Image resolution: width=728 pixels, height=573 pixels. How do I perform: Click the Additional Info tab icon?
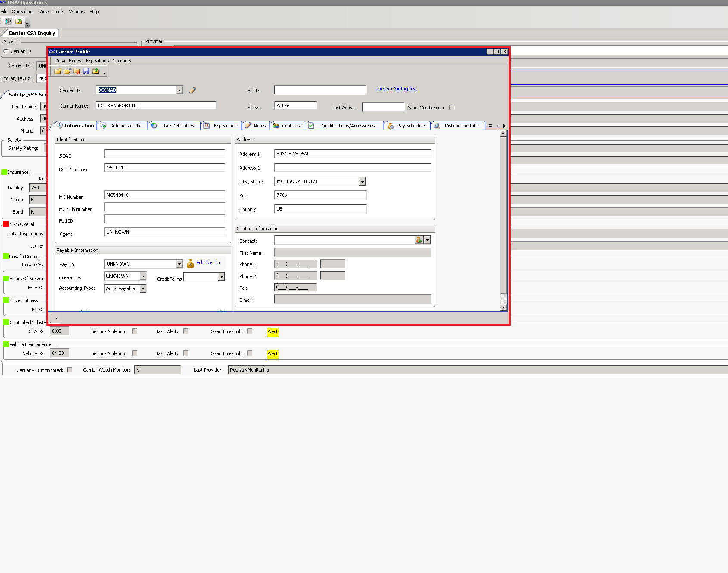coord(104,126)
